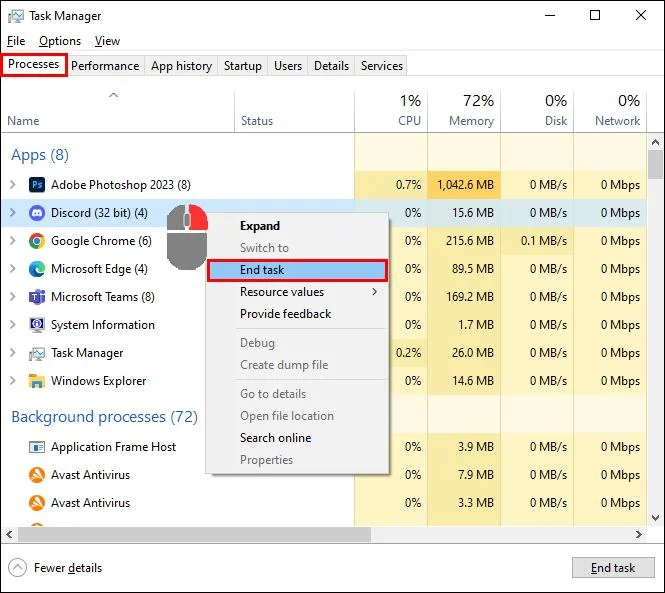This screenshot has height=593, width=665.
Task: Click the vertical scrollbar thumb
Action: [x=656, y=165]
